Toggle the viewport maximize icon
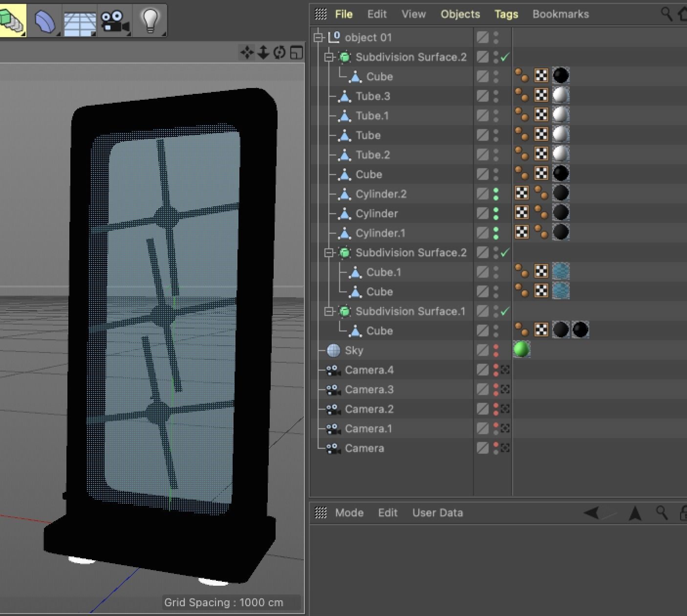The image size is (687, 616). click(x=296, y=52)
